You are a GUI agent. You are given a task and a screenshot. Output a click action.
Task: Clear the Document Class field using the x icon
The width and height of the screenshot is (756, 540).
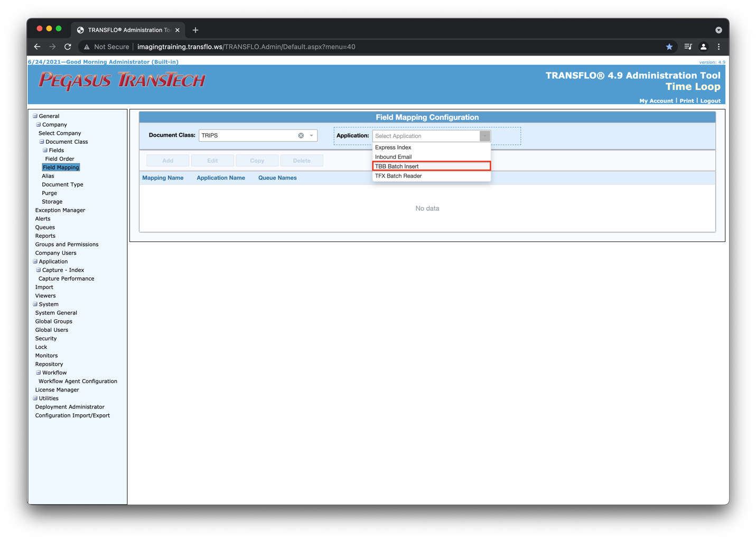[x=301, y=135]
